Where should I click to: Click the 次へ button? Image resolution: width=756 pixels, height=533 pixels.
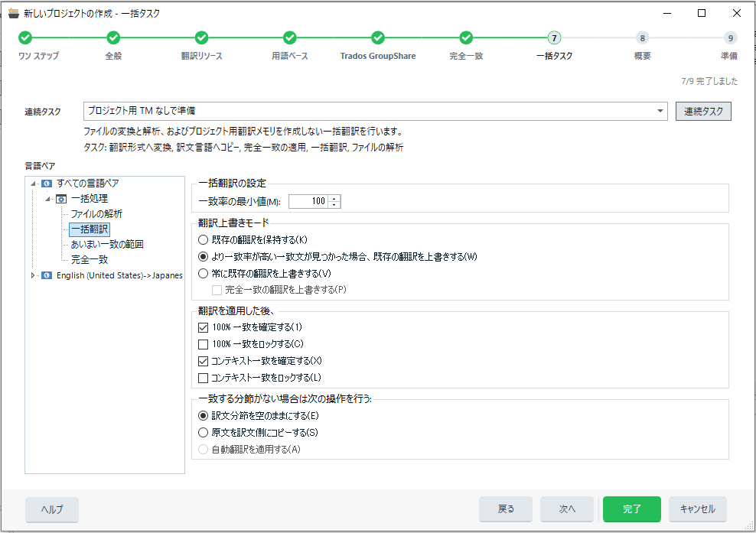click(x=567, y=509)
